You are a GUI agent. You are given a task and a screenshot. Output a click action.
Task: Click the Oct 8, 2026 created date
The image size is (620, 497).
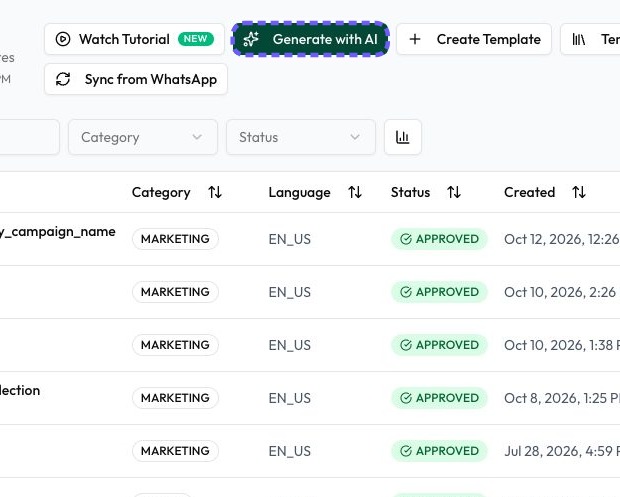(562, 398)
